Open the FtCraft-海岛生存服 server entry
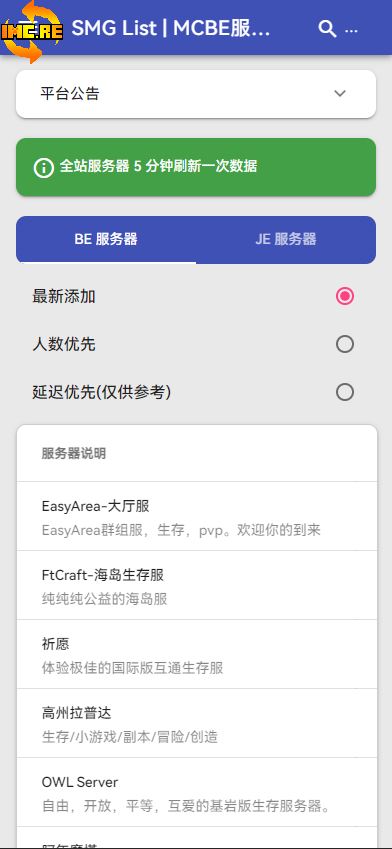Image resolution: width=392 pixels, height=849 pixels. [197, 585]
